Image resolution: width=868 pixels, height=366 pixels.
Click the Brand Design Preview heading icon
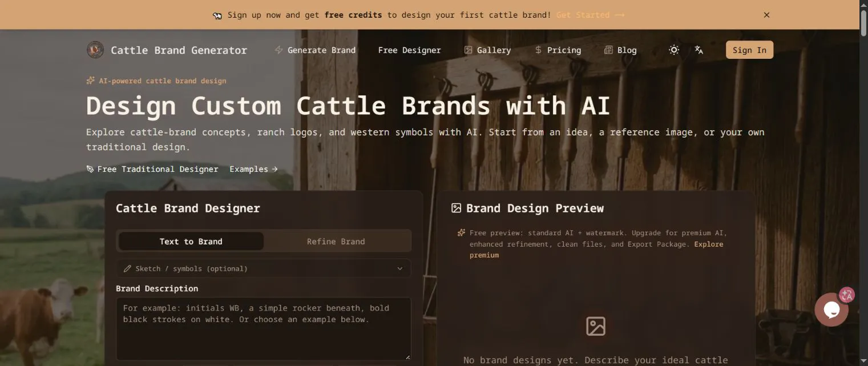coord(456,208)
